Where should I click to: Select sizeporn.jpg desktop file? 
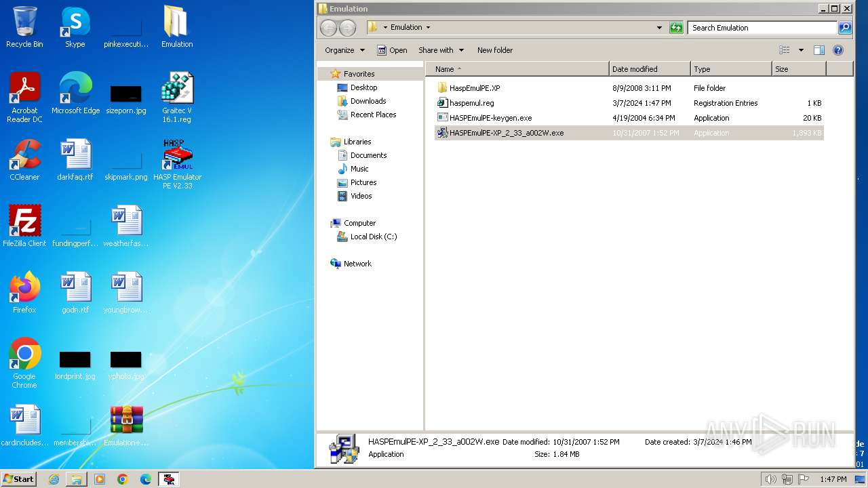click(x=126, y=99)
